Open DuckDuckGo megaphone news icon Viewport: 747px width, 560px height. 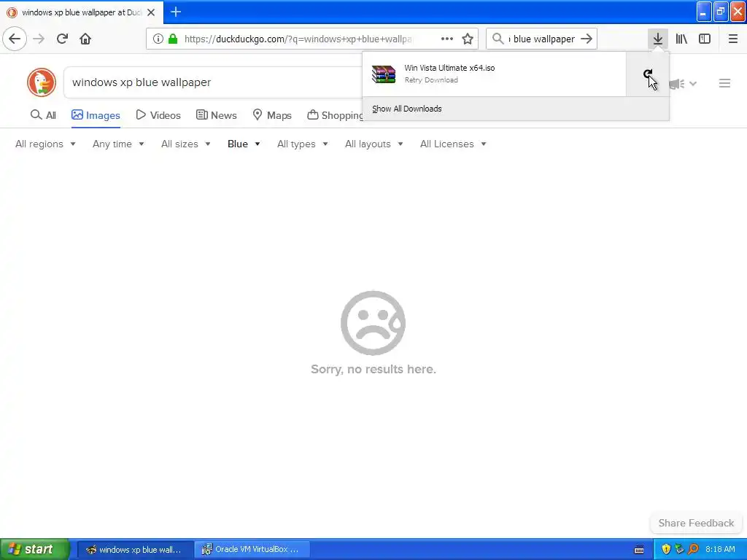click(676, 84)
